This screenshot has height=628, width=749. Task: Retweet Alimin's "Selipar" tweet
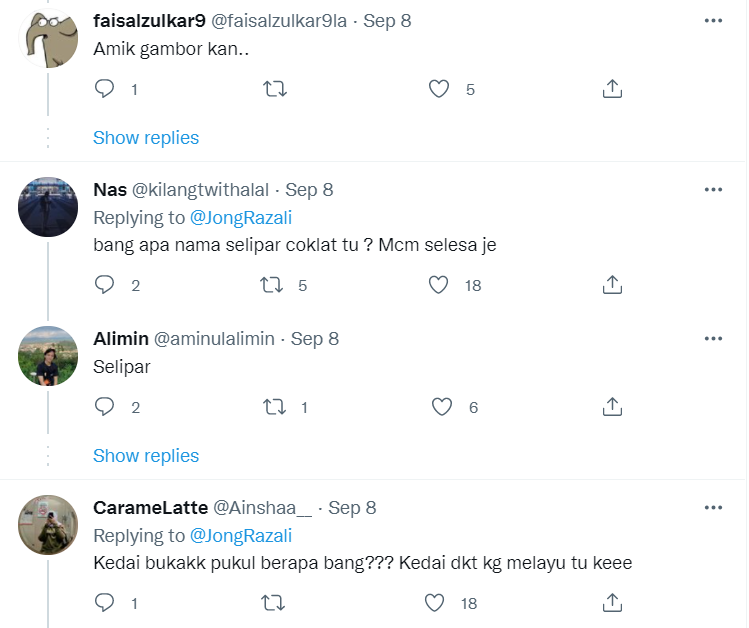[x=273, y=406]
